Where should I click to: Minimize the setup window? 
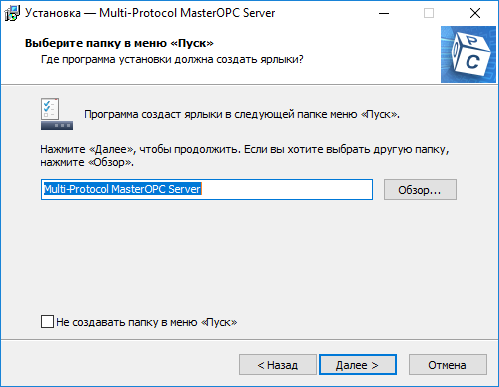(x=384, y=13)
